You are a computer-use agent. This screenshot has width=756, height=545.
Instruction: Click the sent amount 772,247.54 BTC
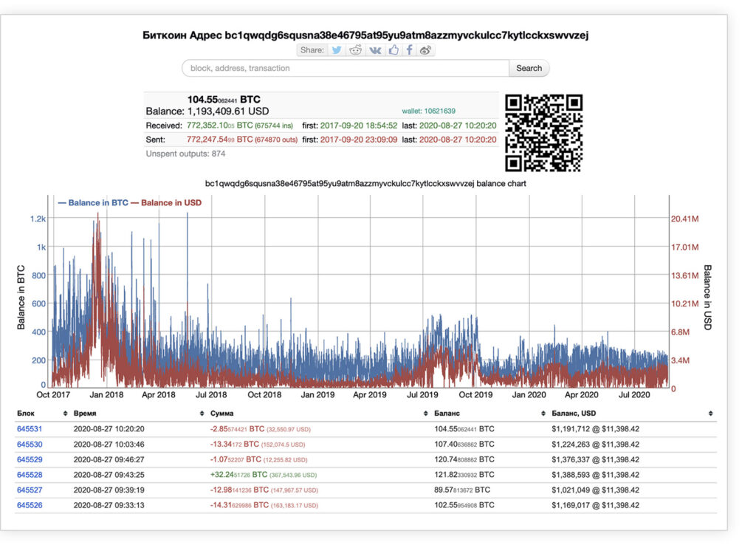219,140
